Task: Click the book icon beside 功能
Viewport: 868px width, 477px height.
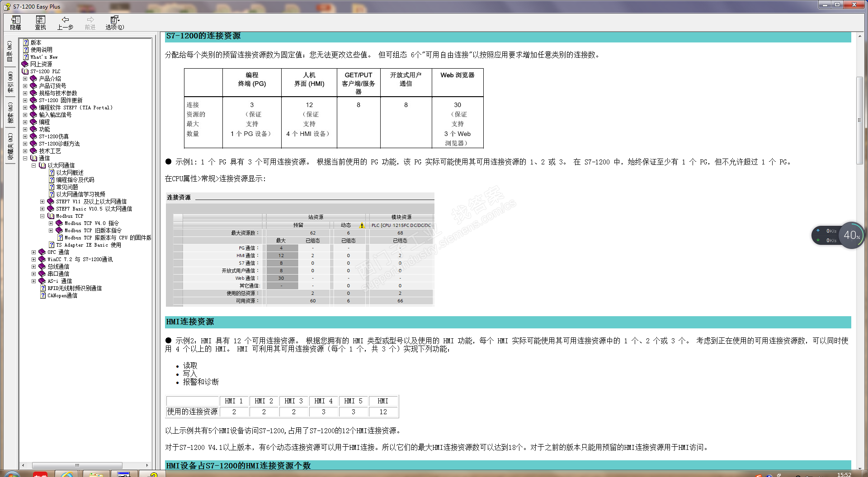Action: pyautogui.click(x=33, y=129)
